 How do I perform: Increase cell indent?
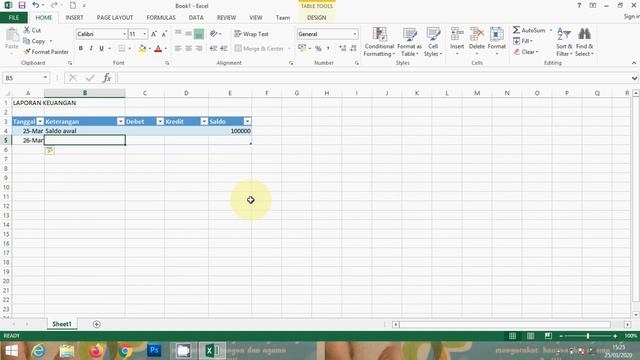click(224, 49)
